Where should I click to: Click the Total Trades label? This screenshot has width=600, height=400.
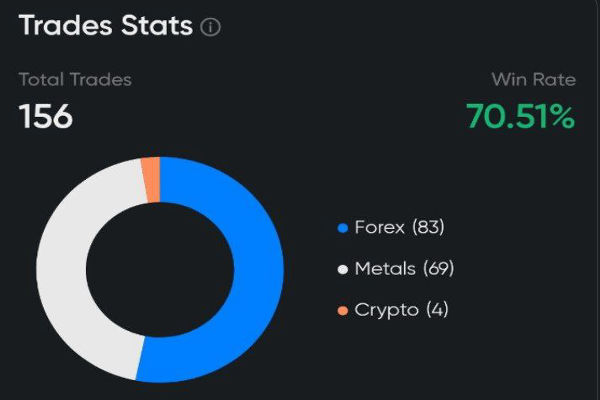(x=75, y=79)
